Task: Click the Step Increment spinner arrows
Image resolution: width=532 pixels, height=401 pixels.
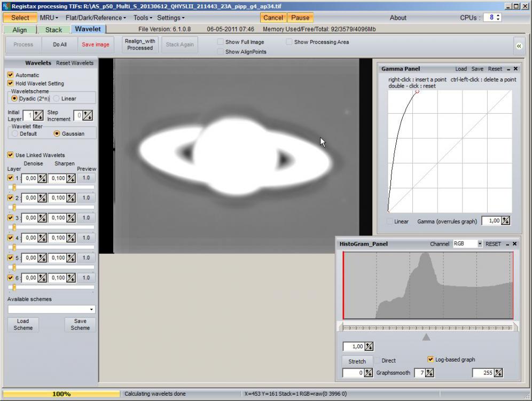Action: pyautogui.click(x=88, y=115)
